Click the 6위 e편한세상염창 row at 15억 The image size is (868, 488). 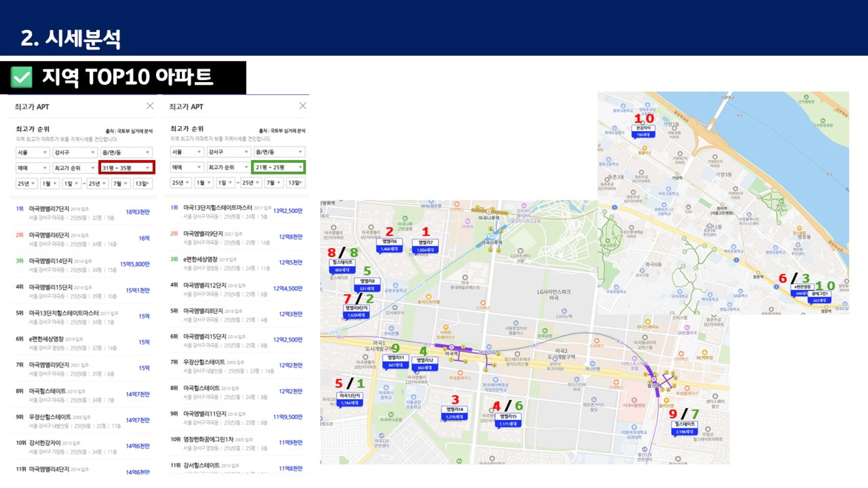click(x=83, y=343)
